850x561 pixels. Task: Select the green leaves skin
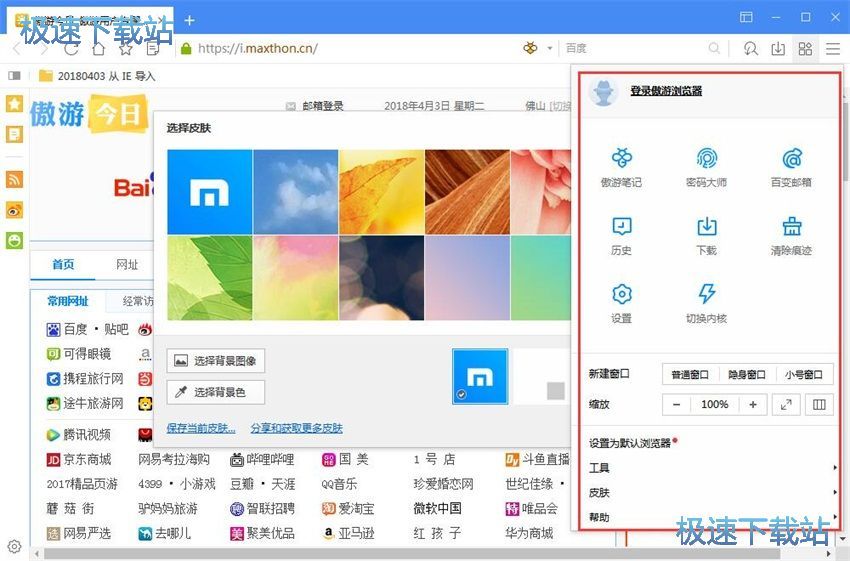pos(210,278)
